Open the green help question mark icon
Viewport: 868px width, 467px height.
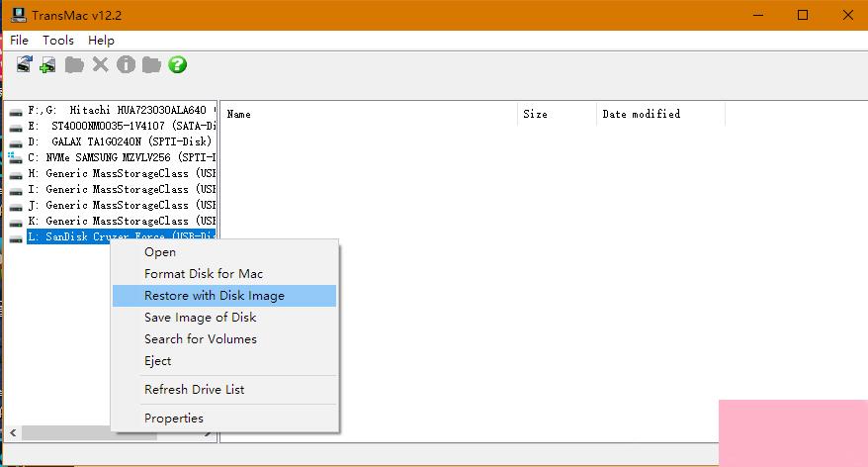(177, 65)
